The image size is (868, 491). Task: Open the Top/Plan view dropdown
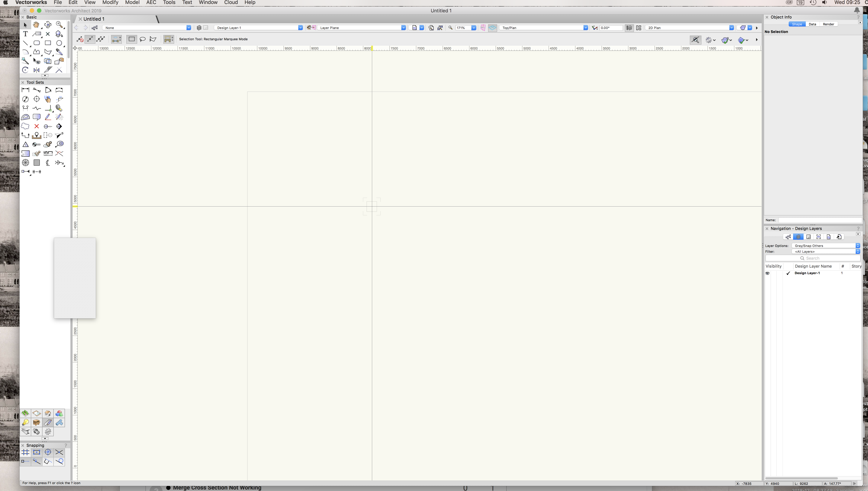(543, 28)
